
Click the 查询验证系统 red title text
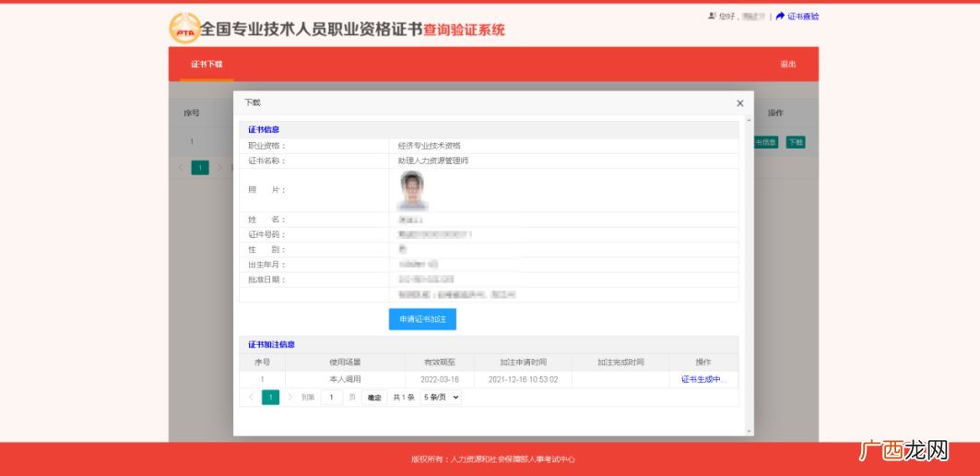click(x=465, y=30)
